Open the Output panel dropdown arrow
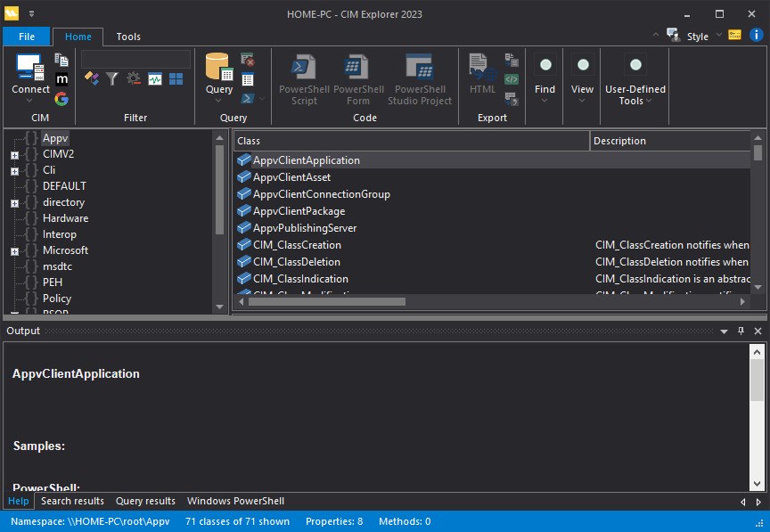Viewport: 770px width, 532px height. pos(724,331)
